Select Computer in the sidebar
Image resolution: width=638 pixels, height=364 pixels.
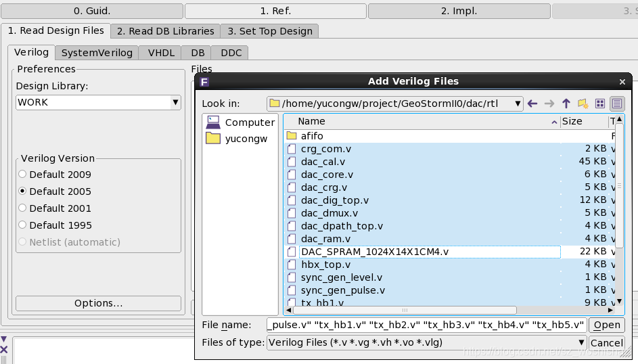point(240,122)
